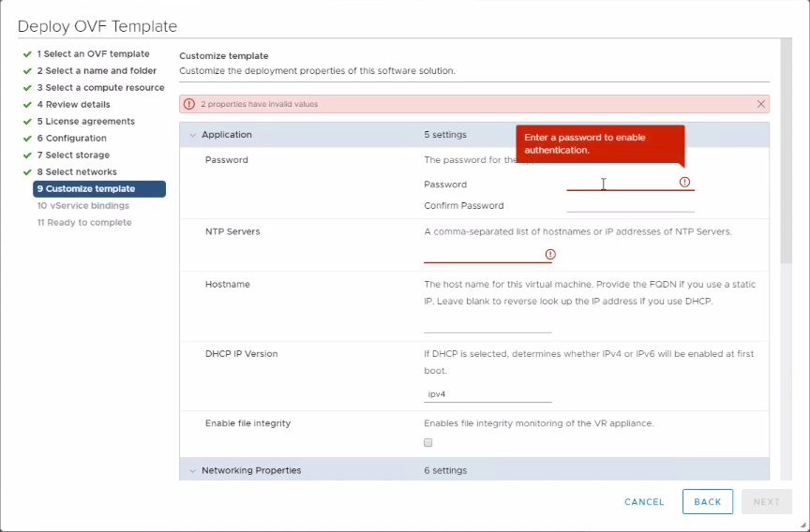Click the invalid values alert icon

(189, 104)
